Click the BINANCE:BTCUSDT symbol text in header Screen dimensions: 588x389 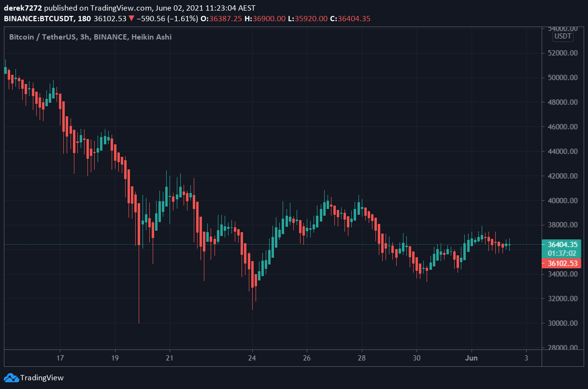pyautogui.click(x=40, y=19)
